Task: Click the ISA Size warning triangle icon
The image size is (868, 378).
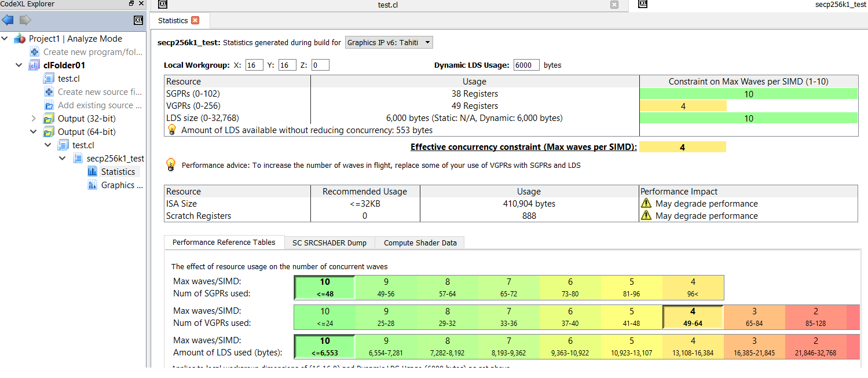Action: tap(646, 204)
